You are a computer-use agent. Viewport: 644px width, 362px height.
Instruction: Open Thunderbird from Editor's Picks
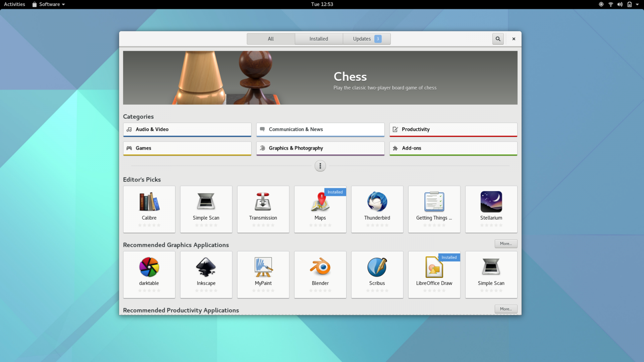[x=377, y=209]
